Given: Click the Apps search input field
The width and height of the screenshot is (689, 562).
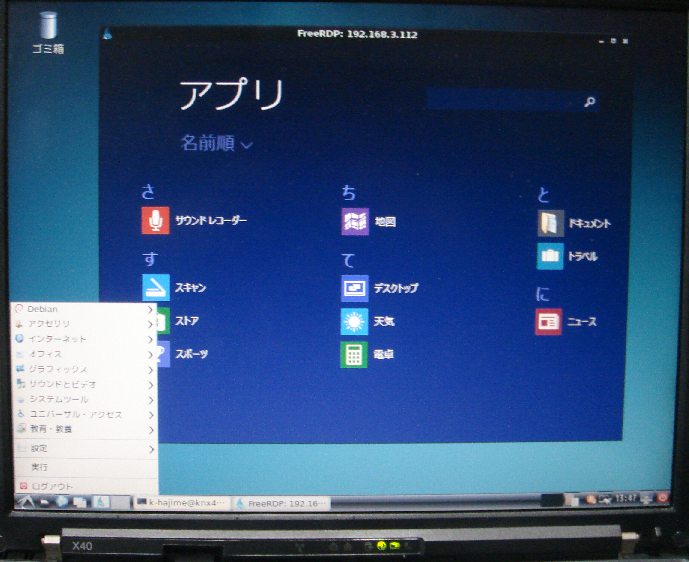Looking at the screenshot, I should [x=512, y=99].
